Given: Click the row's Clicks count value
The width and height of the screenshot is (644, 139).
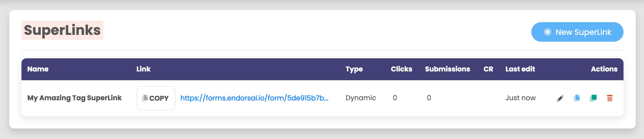Looking at the screenshot, I should tap(395, 98).
